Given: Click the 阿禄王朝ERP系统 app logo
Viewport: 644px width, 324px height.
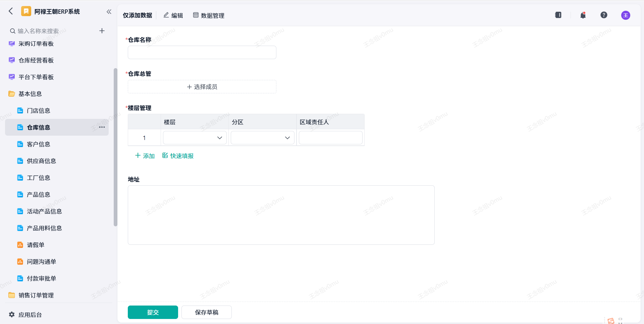Looking at the screenshot, I should (26, 11).
